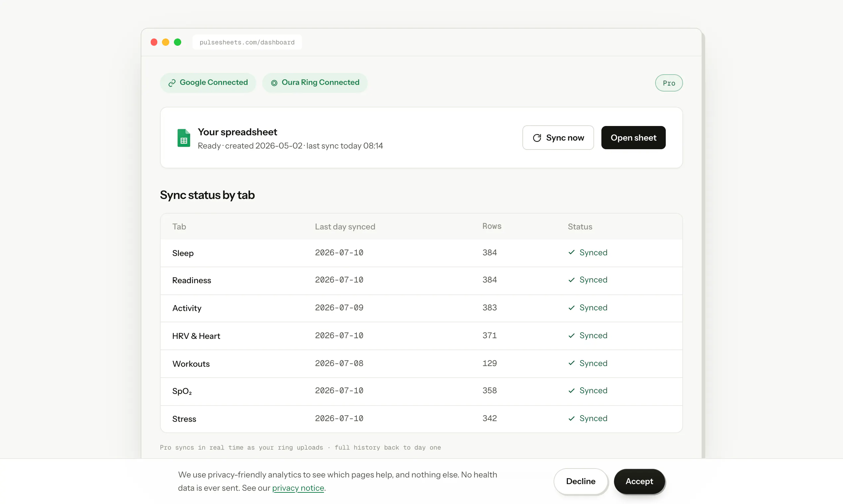843x504 pixels.
Task: Click the Pro plan badge
Action: coord(669,83)
